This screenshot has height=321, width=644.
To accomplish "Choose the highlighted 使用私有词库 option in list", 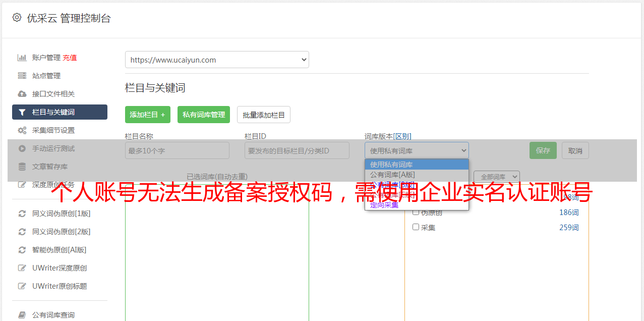I will 417,165.
